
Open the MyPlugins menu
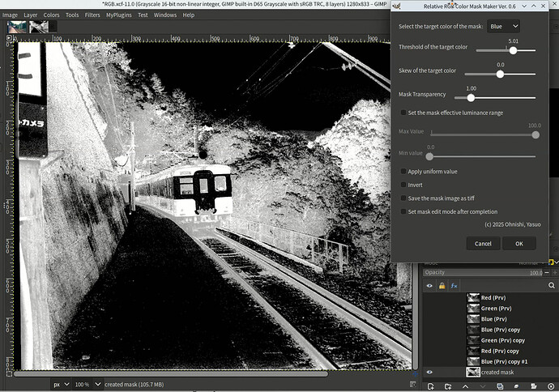[x=120, y=15]
